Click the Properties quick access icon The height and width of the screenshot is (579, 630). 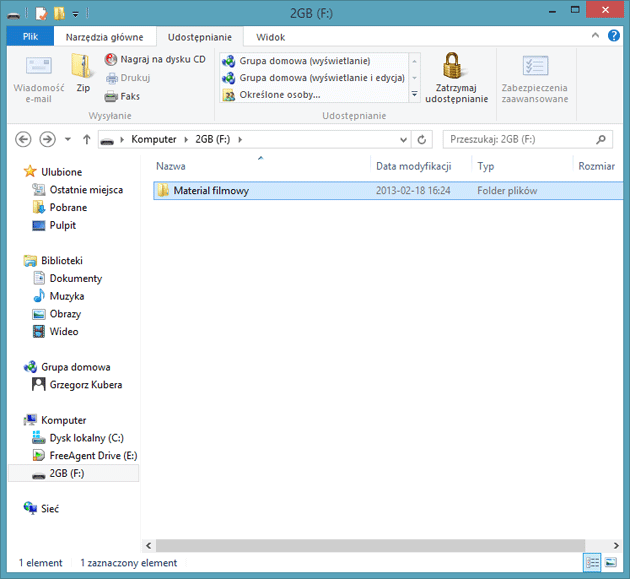(41, 14)
